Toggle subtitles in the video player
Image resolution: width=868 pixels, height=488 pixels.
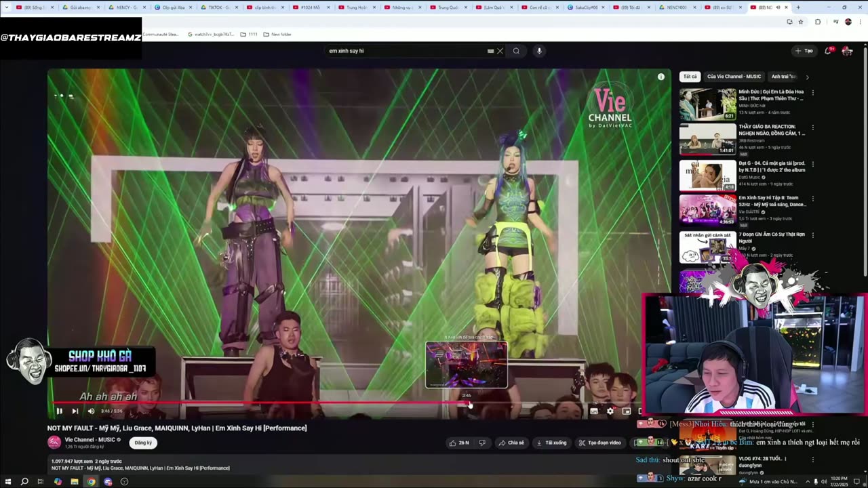594,411
